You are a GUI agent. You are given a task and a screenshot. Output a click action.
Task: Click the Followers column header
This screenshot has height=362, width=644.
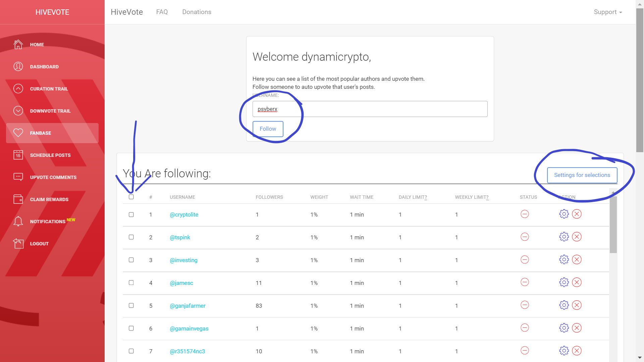[x=269, y=197]
